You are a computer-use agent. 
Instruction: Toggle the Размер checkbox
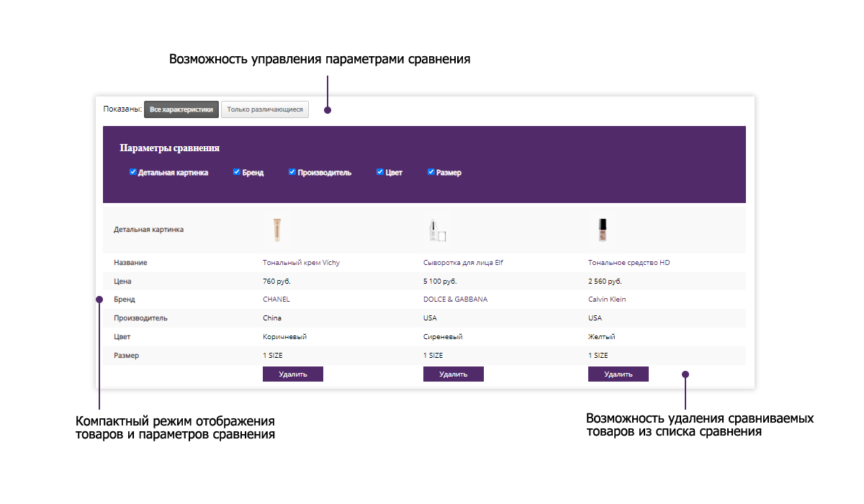point(431,172)
